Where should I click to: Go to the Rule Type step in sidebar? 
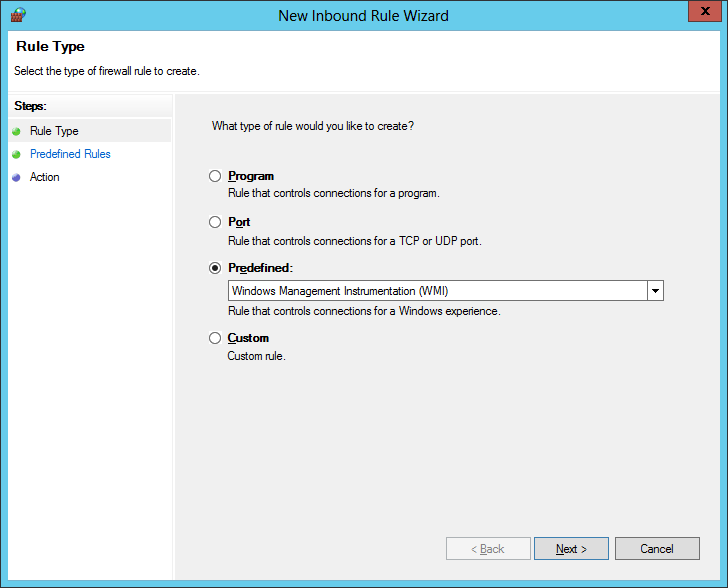pyautogui.click(x=54, y=131)
